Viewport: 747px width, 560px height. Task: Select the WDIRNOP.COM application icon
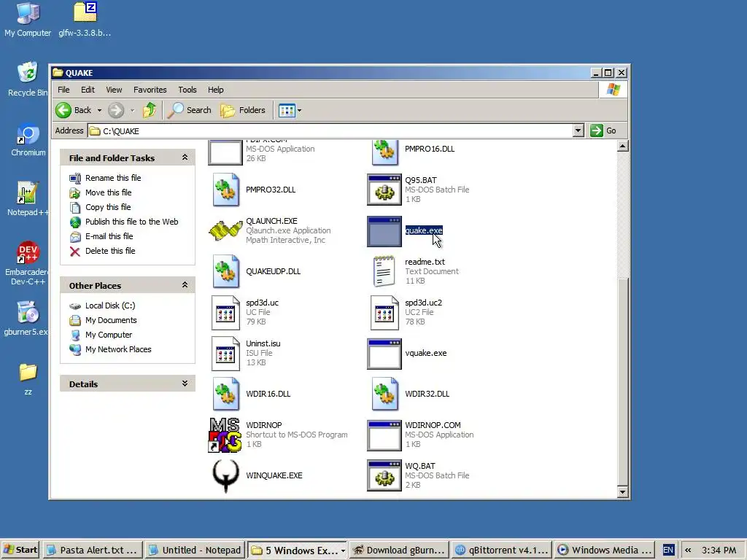click(384, 435)
